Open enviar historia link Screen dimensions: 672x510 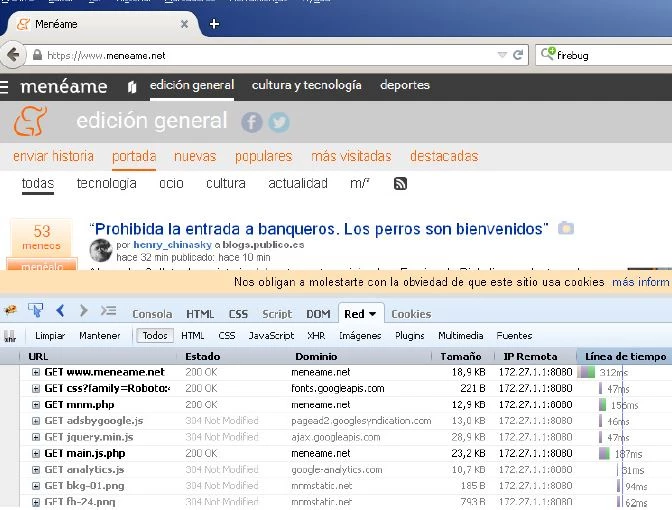click(x=53, y=156)
